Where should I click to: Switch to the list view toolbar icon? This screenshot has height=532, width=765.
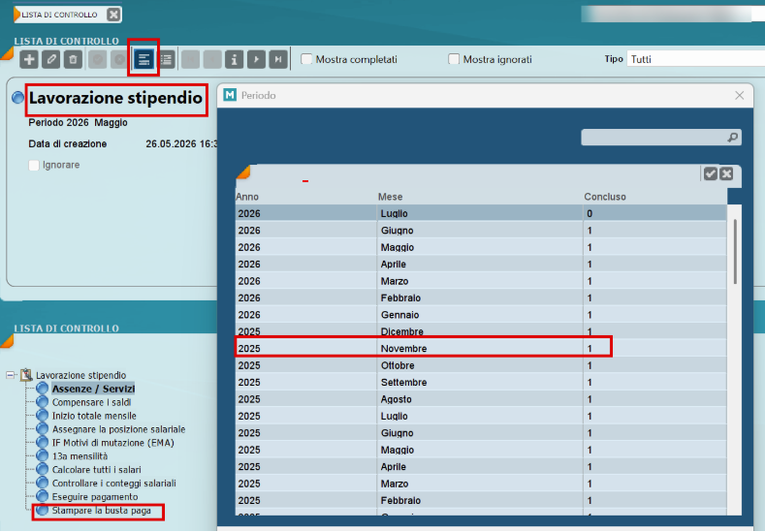point(167,59)
